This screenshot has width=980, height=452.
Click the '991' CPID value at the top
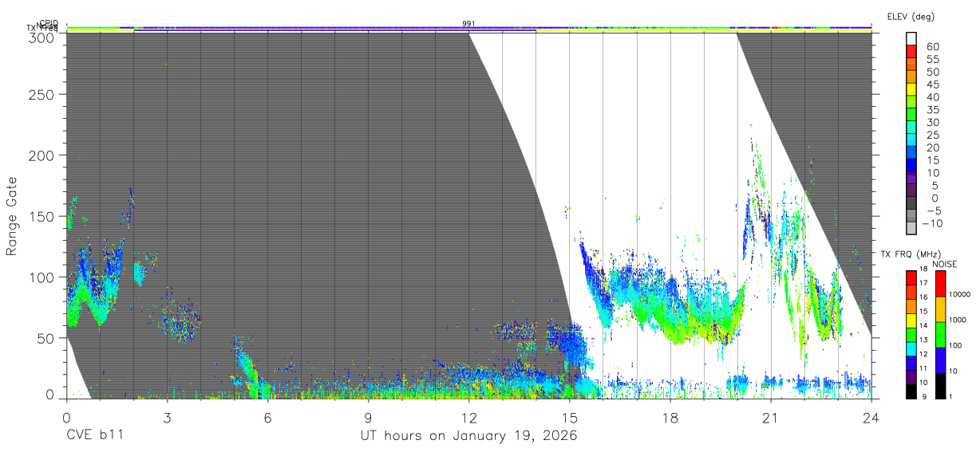469,24
